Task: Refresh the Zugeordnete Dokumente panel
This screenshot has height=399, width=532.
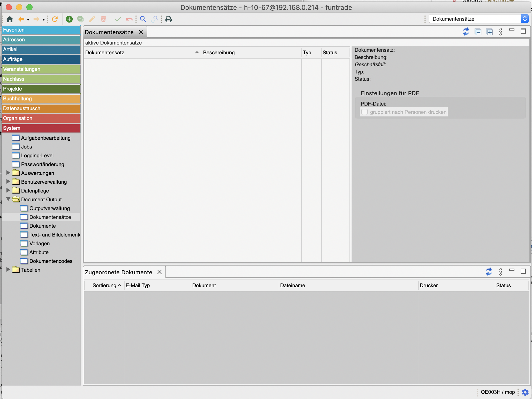Action: tap(489, 272)
